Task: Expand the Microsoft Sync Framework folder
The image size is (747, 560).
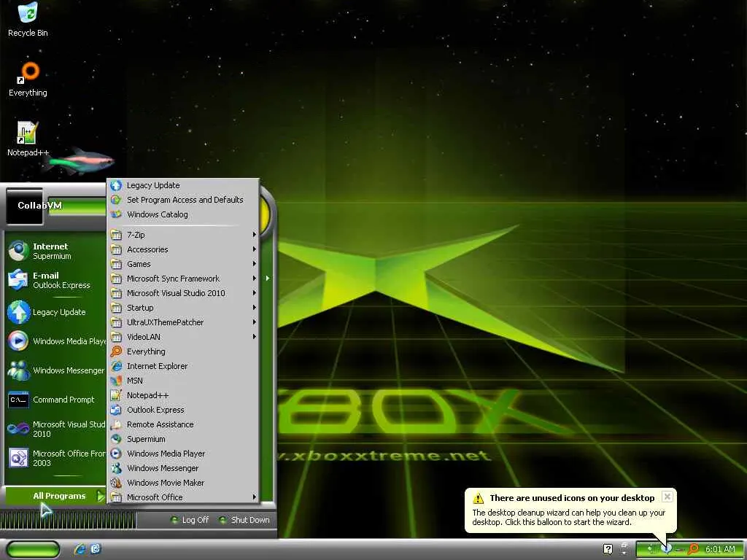Action: pos(185,279)
